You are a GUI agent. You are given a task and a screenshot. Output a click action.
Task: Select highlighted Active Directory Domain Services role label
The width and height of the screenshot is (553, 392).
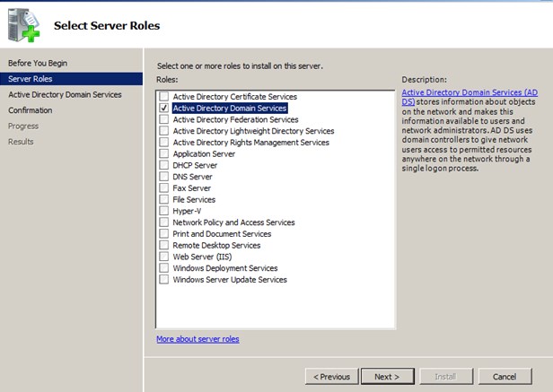point(230,109)
